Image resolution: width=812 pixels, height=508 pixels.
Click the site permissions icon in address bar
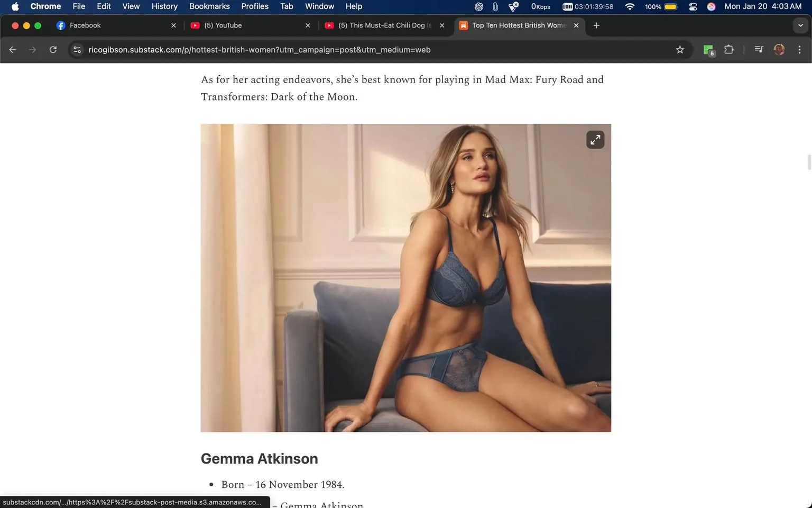pyautogui.click(x=77, y=49)
